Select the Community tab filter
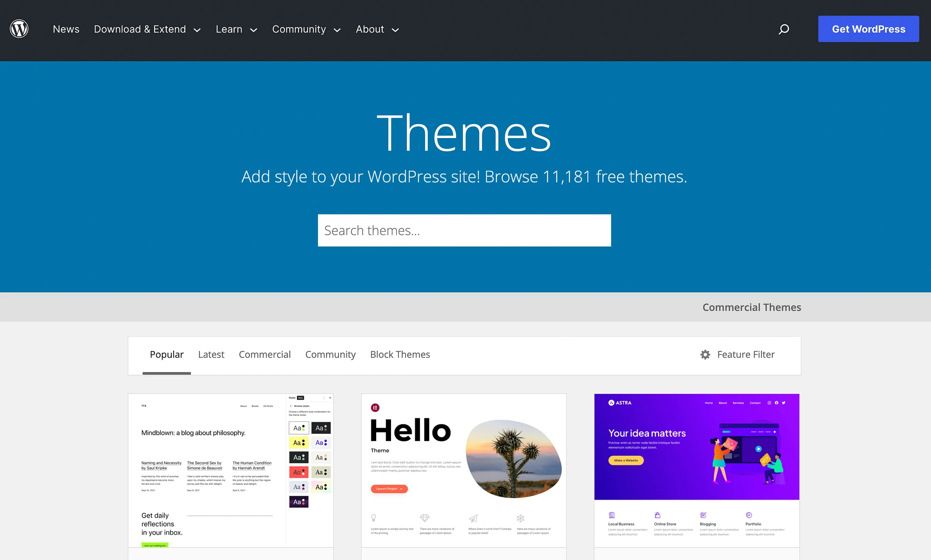Screen dimensions: 931x560 (331, 354)
